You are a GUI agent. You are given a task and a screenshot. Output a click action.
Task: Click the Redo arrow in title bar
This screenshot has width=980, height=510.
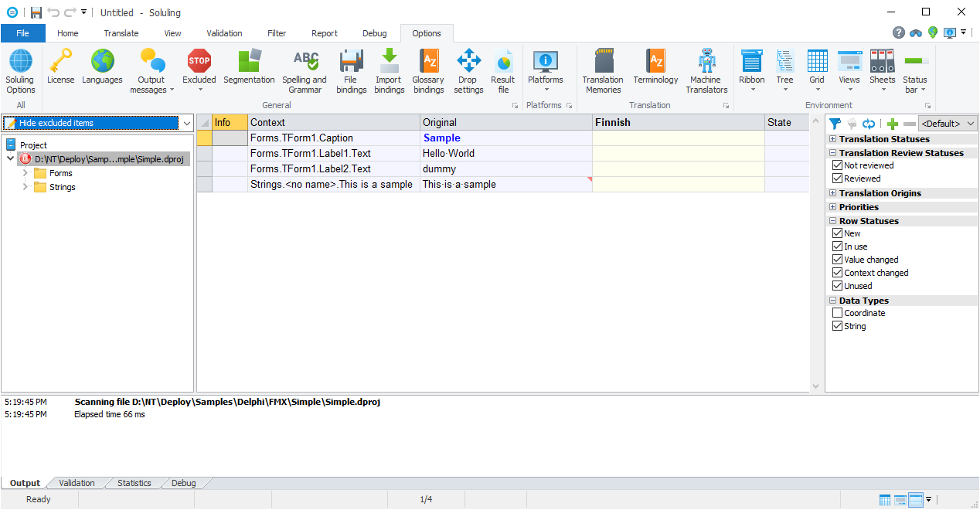[x=70, y=12]
